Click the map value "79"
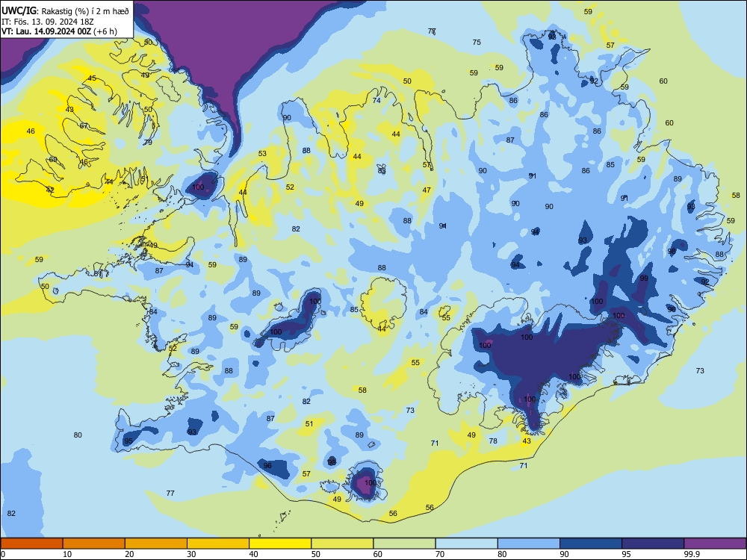 148,142
